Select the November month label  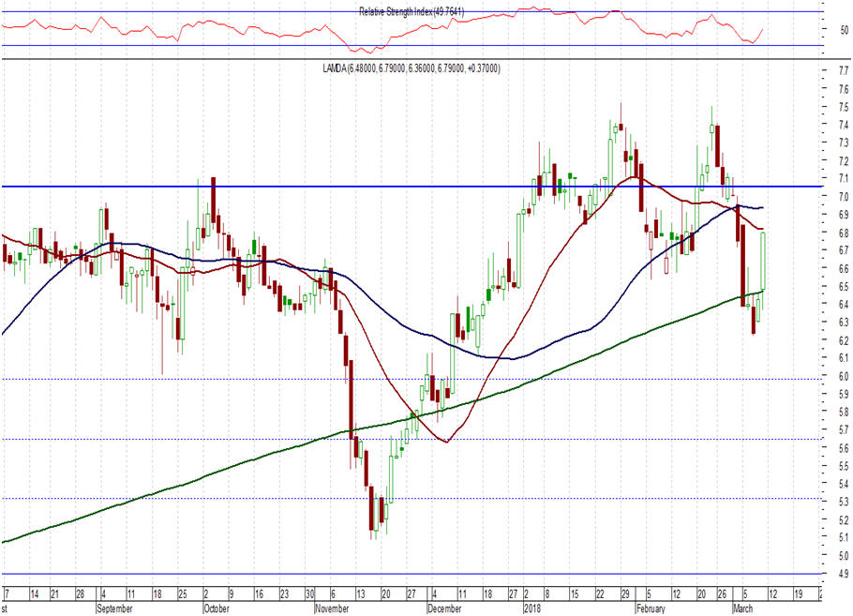point(332,608)
